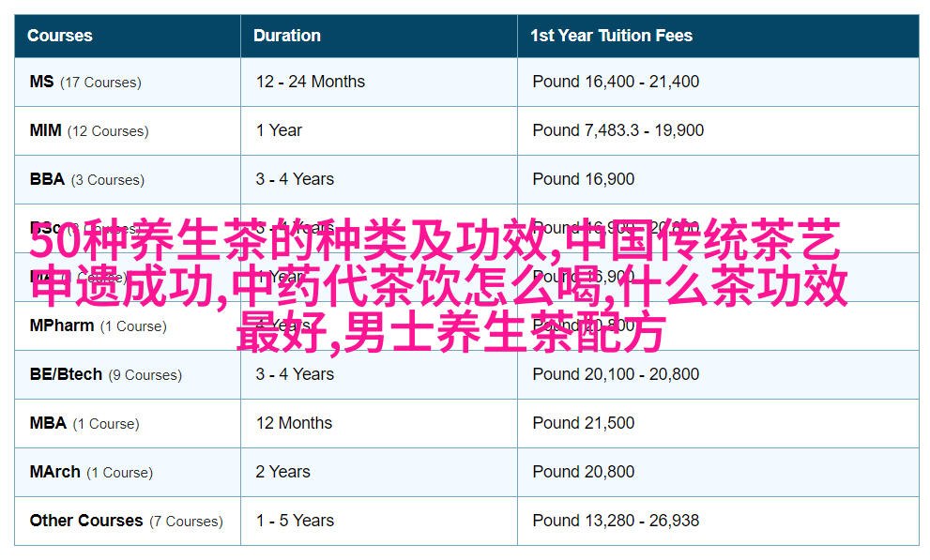Select the MIM (12 Courses) entry
The image size is (930, 560).
[89, 130]
